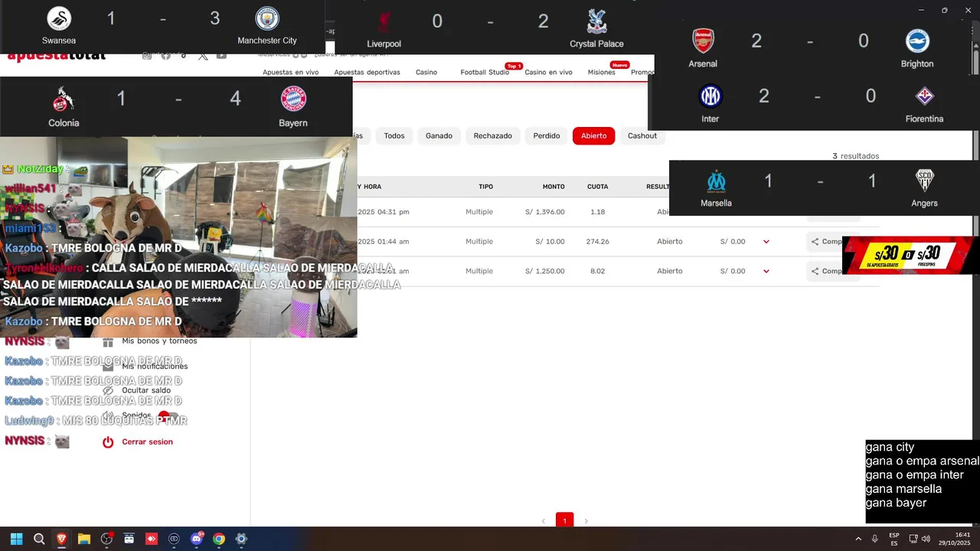The width and height of the screenshot is (980, 551).
Task: Go to previous results page arrow
Action: coord(544,521)
